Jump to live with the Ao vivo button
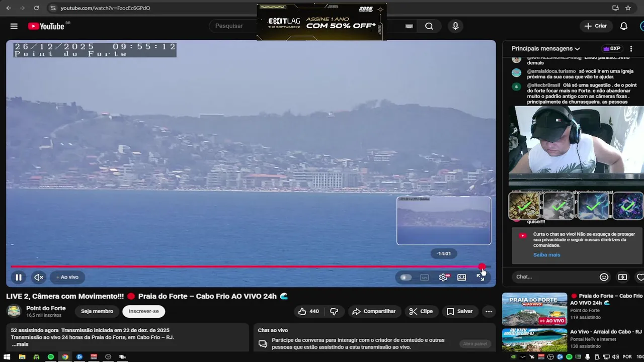644x362 pixels. pos(67,277)
